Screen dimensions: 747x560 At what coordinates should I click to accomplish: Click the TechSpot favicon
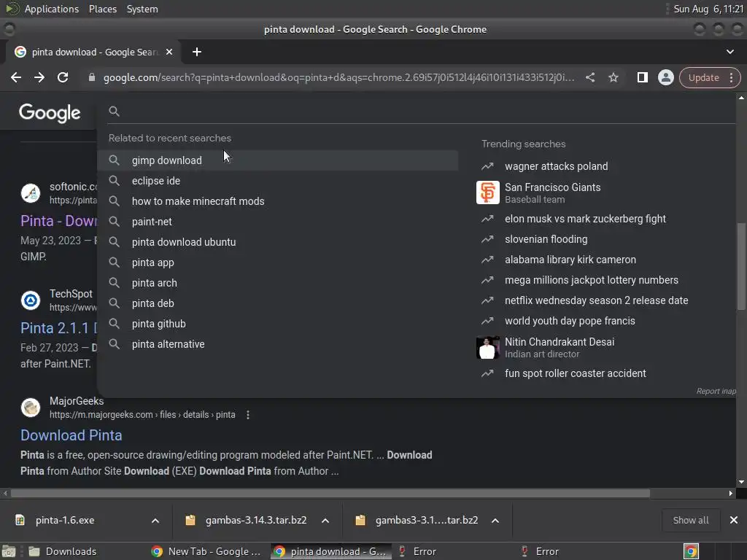31,300
